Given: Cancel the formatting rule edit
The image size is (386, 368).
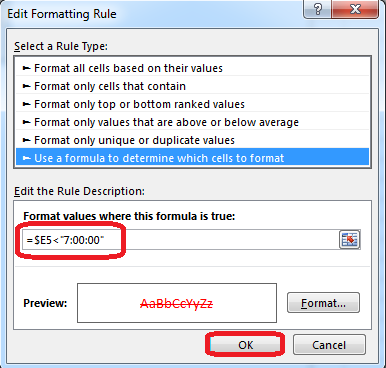Looking at the screenshot, I should [329, 345].
